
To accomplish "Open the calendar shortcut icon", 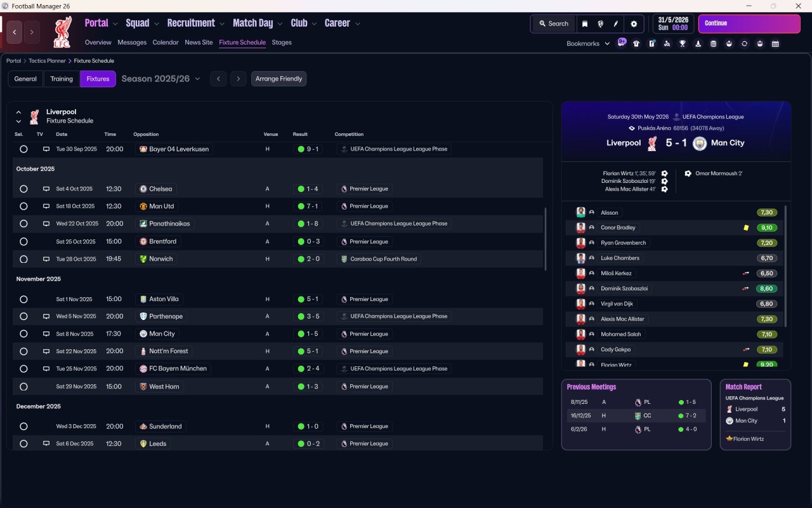I will coord(775,44).
